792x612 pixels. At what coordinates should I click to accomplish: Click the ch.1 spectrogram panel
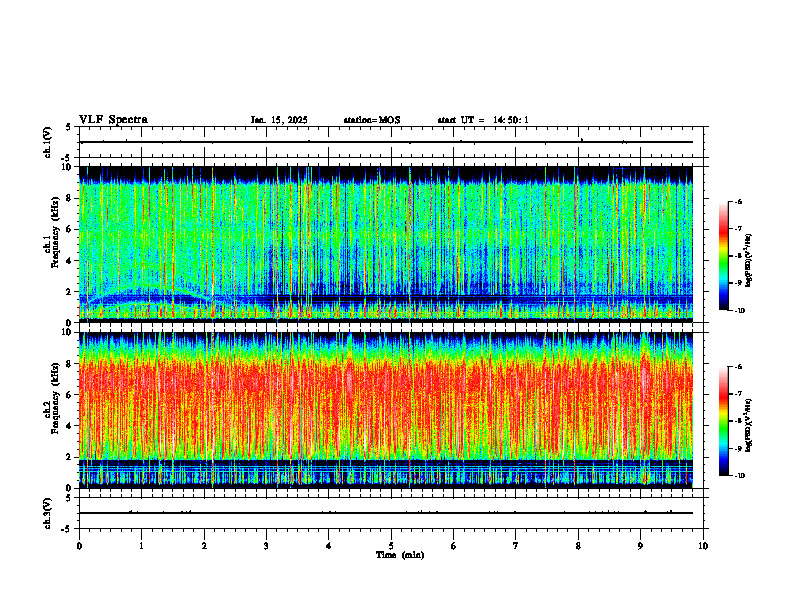pyautogui.click(x=386, y=244)
